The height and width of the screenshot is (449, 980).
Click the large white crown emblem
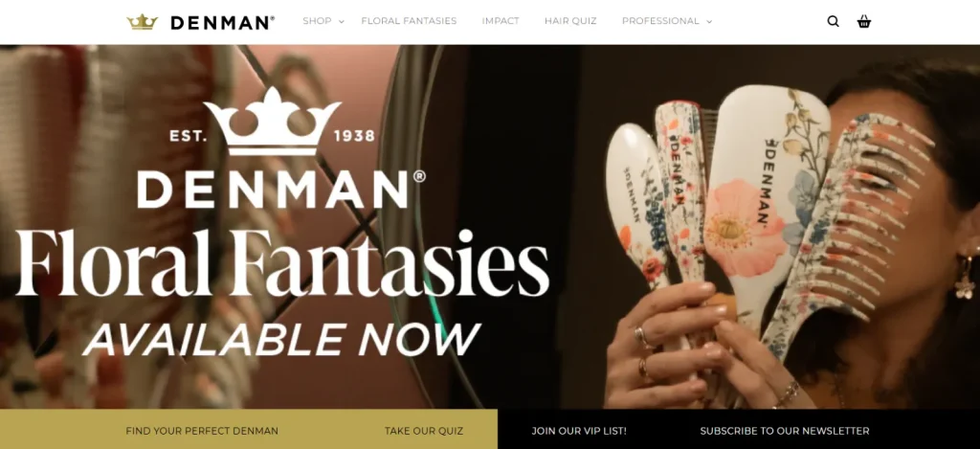point(272,122)
